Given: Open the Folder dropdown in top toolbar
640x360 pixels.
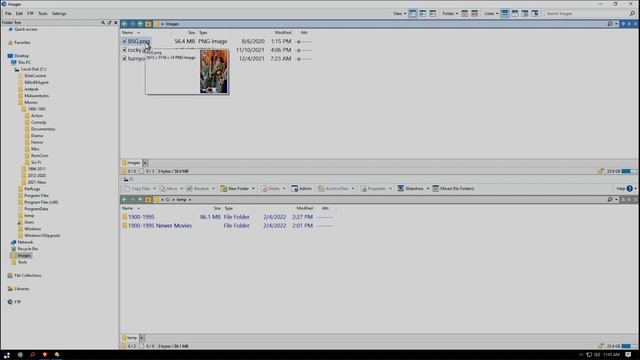Looking at the screenshot, I should [450, 13].
